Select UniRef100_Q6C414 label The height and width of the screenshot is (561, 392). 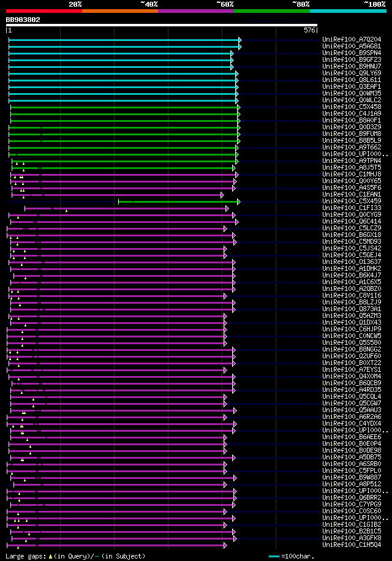352,221
